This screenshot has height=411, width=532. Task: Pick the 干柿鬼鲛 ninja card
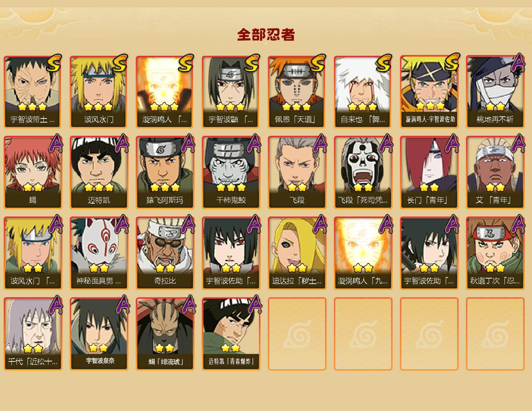[x=231, y=172]
